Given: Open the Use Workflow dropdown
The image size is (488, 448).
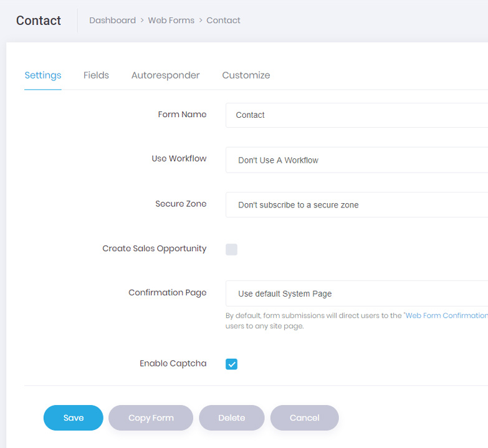Looking at the screenshot, I should 356,160.
